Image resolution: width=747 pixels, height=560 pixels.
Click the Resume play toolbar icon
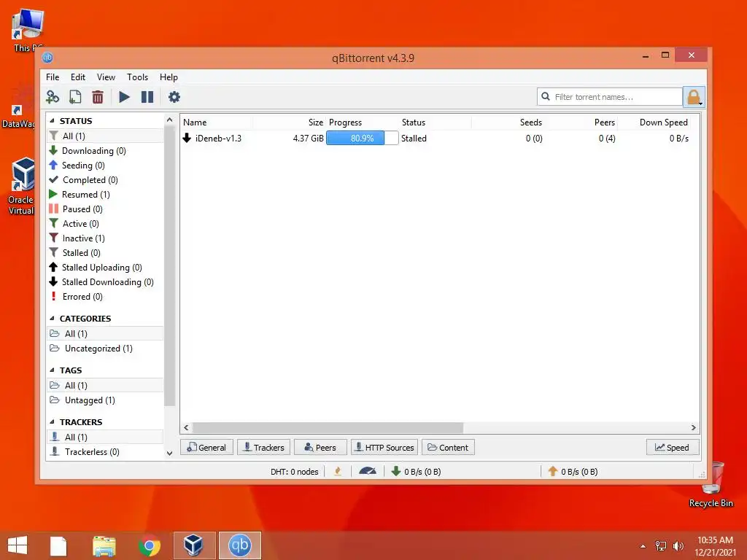tap(124, 97)
